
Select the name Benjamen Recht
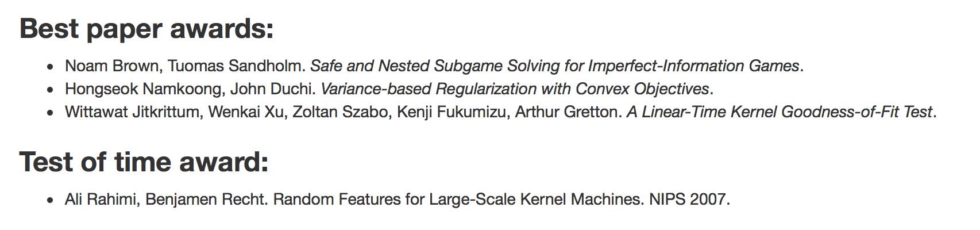click(x=206, y=200)
